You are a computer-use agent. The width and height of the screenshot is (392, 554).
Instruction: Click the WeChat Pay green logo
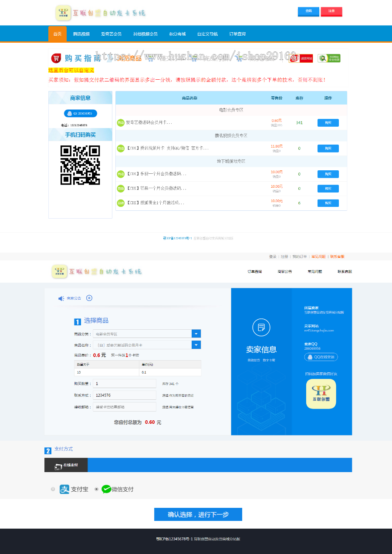coord(106,489)
